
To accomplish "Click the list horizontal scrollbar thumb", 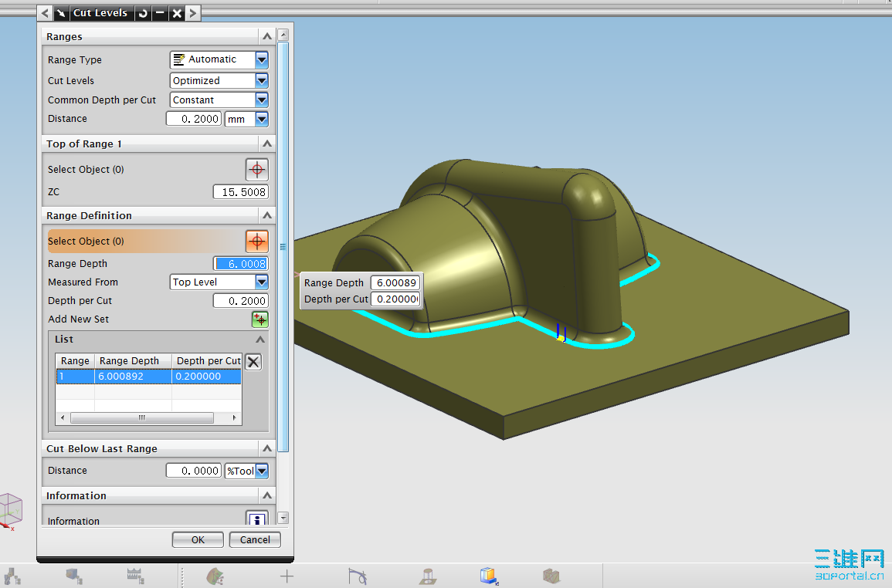I will pos(141,418).
